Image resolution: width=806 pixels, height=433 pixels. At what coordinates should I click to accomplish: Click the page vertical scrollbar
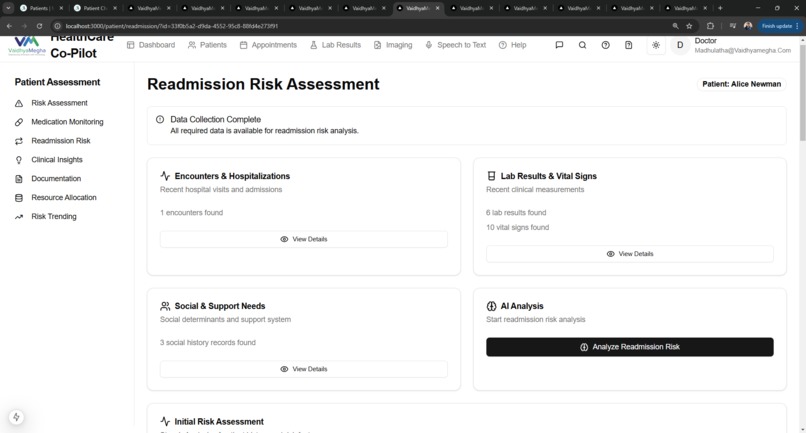(x=802, y=93)
